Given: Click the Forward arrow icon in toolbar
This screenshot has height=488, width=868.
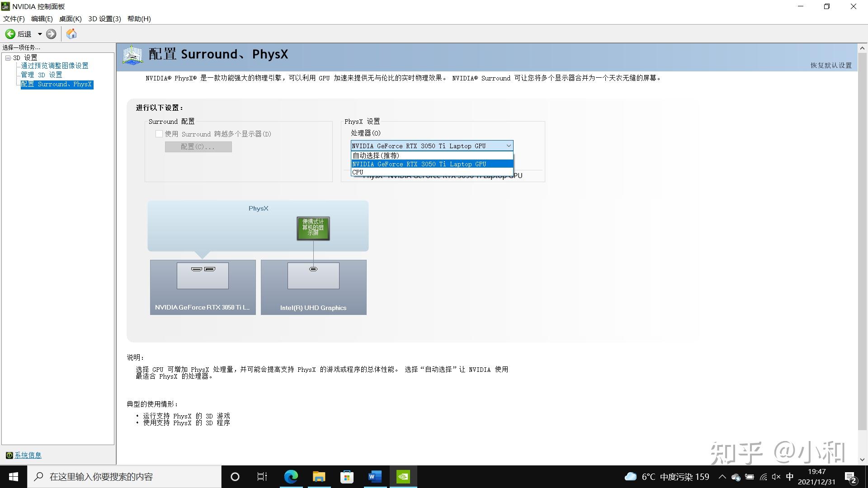Looking at the screenshot, I should coord(51,34).
